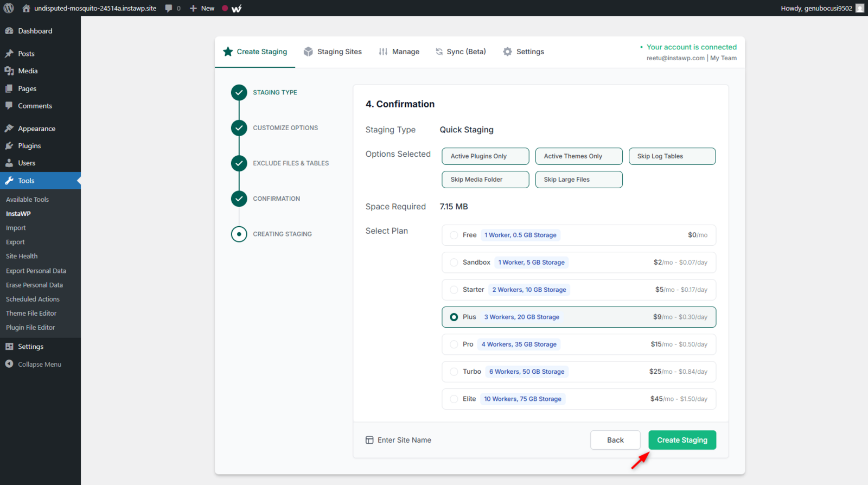This screenshot has width=868, height=485.
Task: Click the Enter Site Name field
Action: point(405,440)
